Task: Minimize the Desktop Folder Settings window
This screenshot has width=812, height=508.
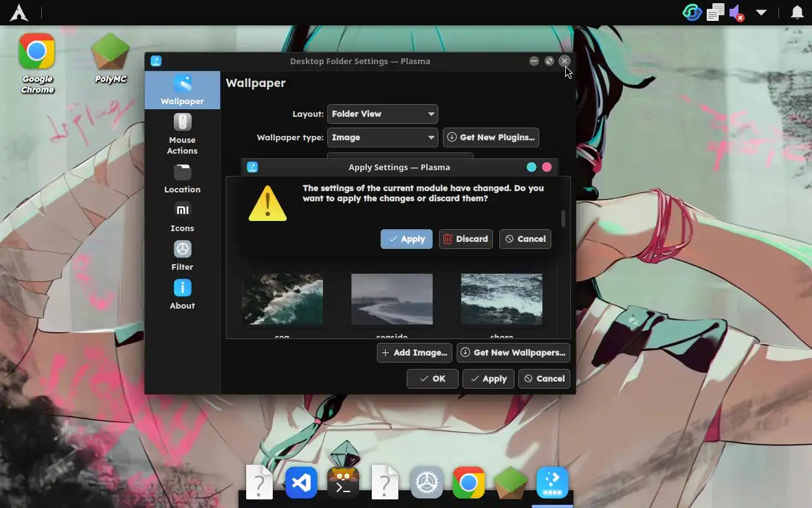Action: click(534, 61)
